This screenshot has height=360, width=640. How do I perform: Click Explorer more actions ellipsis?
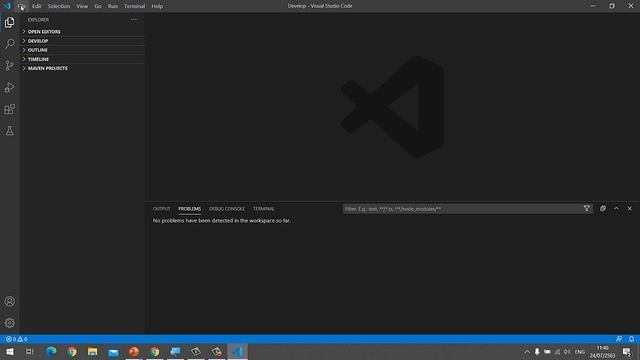(x=134, y=19)
